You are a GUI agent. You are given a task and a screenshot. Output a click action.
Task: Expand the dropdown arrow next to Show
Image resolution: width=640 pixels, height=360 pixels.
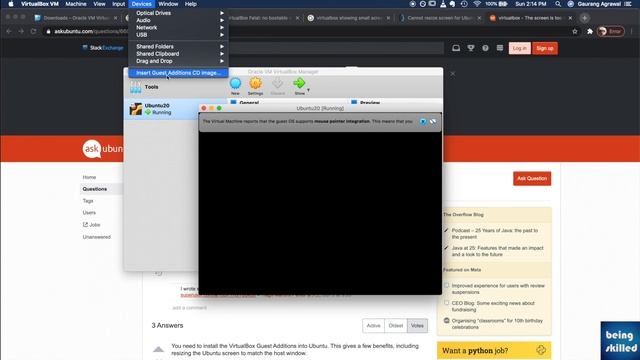[x=309, y=90]
